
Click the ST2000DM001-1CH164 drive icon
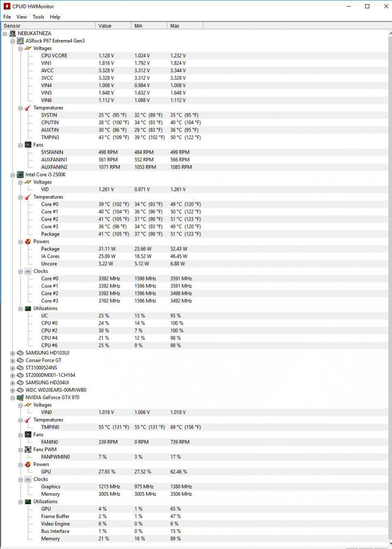pyautogui.click(x=20, y=376)
